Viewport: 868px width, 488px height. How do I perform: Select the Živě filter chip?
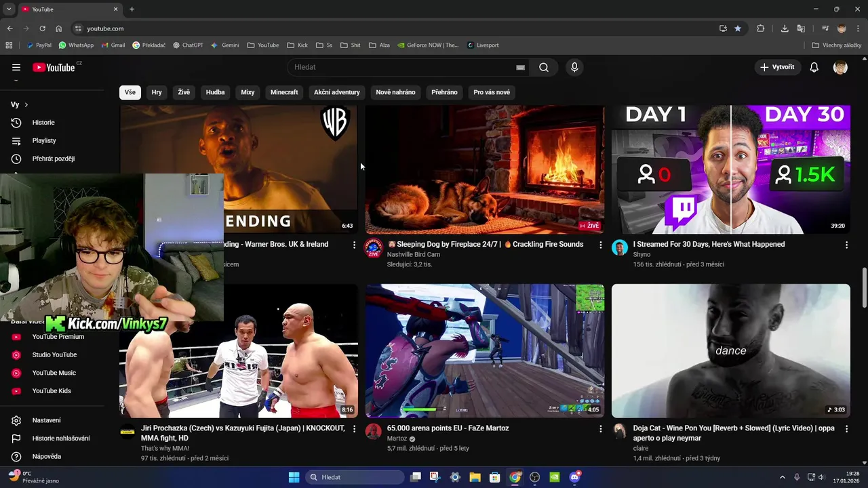tap(184, 92)
